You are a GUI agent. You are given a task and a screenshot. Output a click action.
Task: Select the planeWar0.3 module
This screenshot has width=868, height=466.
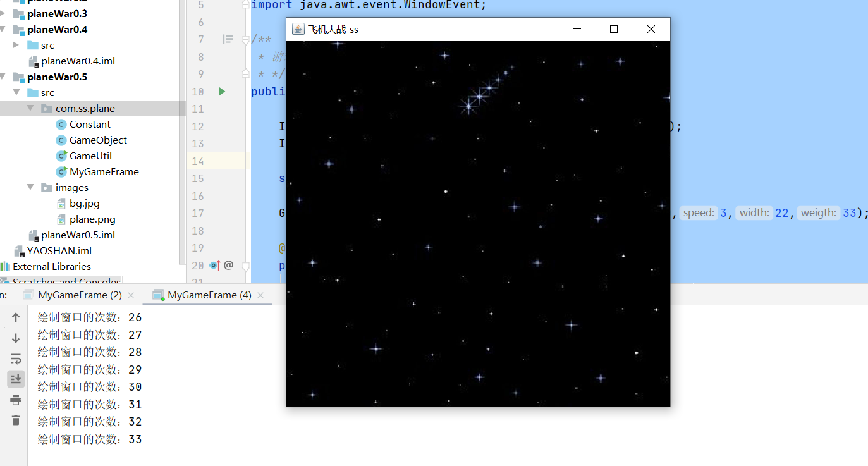coord(57,14)
